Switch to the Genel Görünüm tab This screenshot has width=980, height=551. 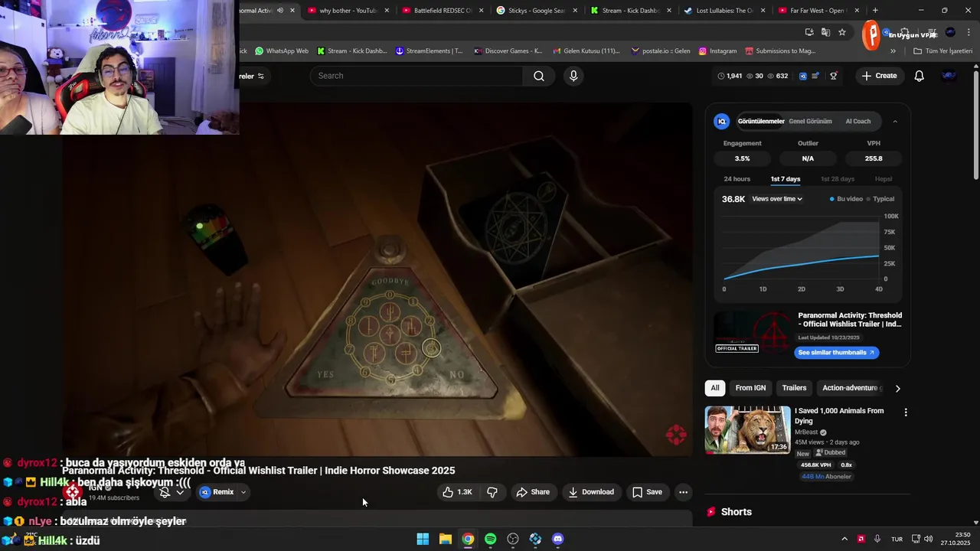tap(810, 121)
